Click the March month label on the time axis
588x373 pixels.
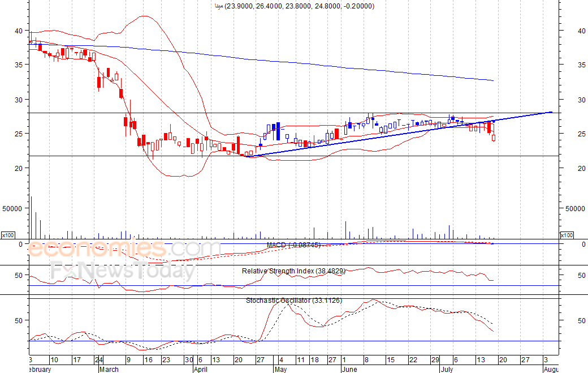(109, 369)
